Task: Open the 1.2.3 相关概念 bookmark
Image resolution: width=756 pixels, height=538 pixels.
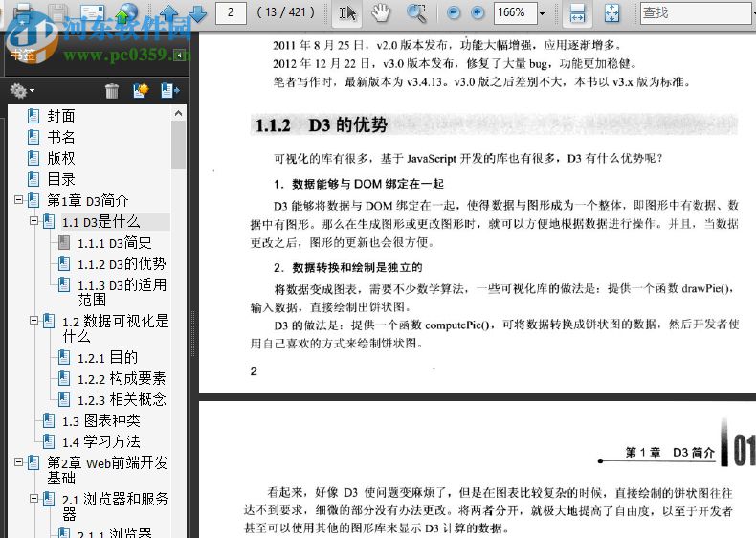Action: point(122,399)
